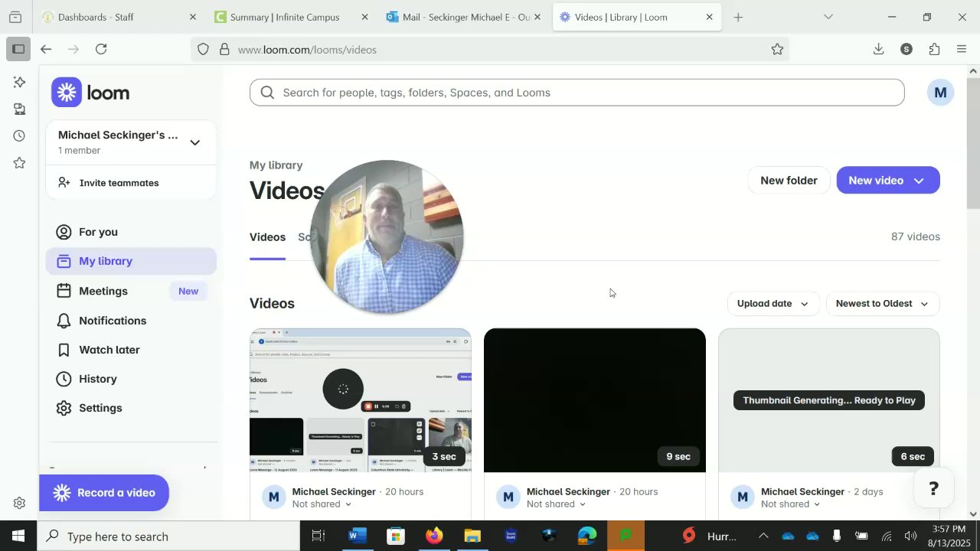Open the bookmarks star in Firefox sidebar
The image size is (980, 551).
pyautogui.click(x=19, y=163)
